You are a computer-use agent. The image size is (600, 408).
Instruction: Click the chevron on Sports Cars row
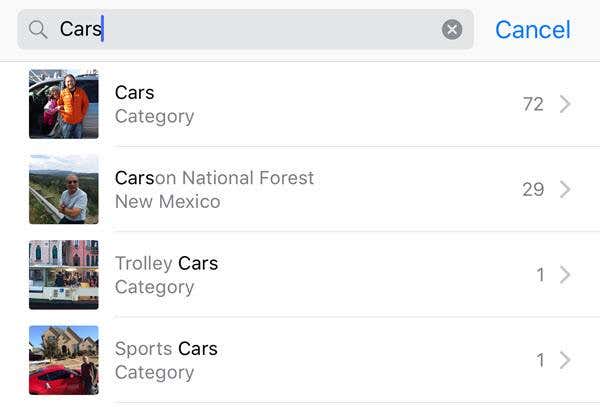(x=565, y=360)
